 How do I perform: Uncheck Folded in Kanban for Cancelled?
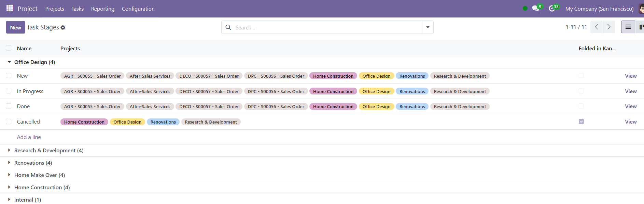[x=581, y=122]
